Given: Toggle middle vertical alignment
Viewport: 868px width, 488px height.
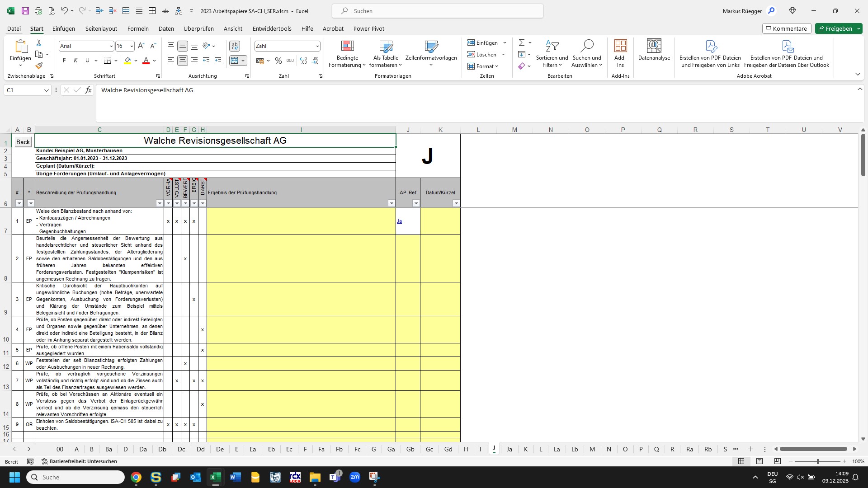Looking at the screenshot, I should click(x=183, y=46).
